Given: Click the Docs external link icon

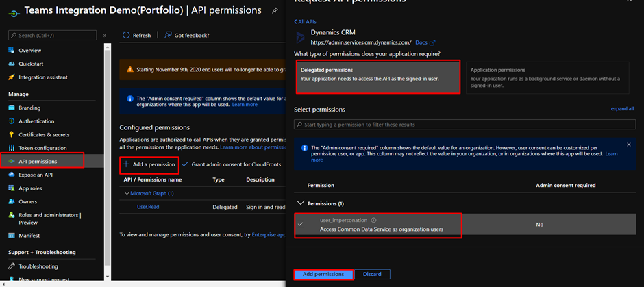Looking at the screenshot, I should point(432,42).
